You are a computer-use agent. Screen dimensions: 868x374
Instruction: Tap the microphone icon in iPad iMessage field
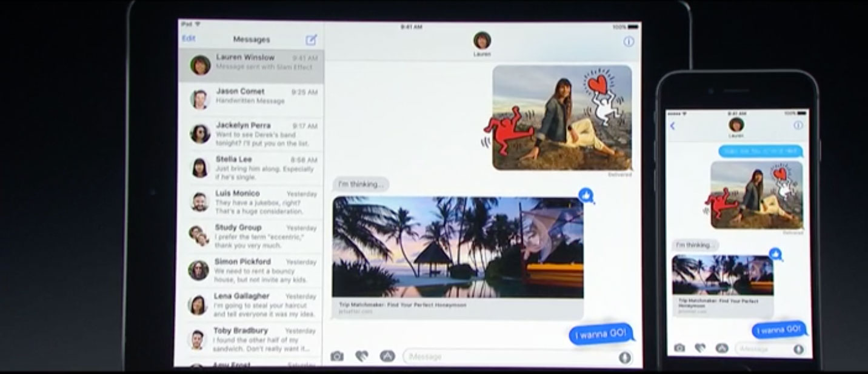click(625, 357)
